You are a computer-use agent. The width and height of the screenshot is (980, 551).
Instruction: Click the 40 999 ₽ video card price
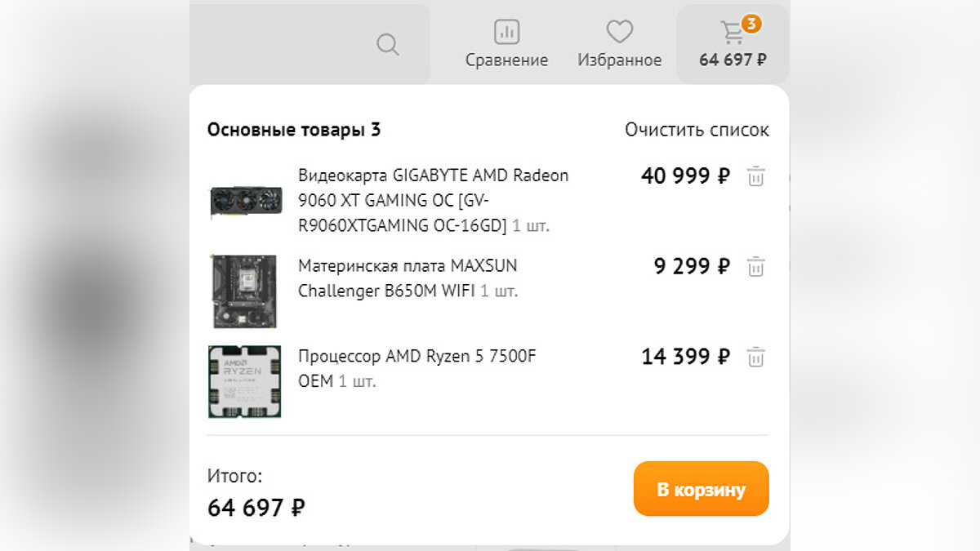coord(685,176)
